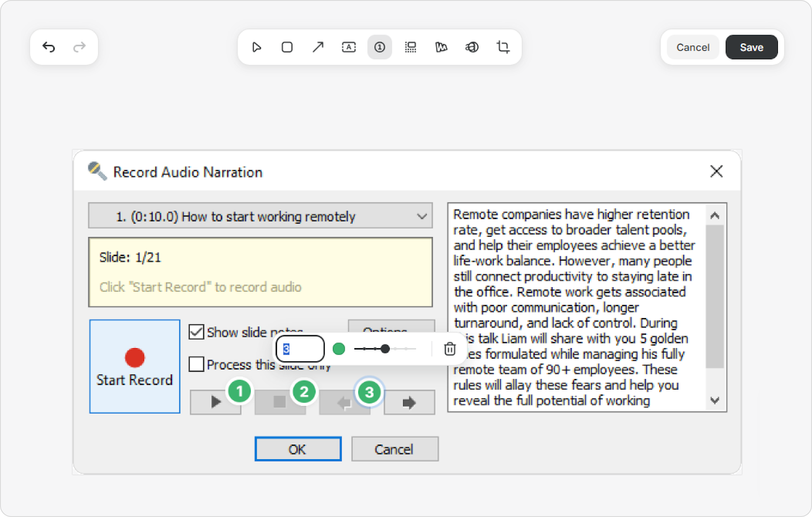Uncheck the Show slide notes checkbox

click(196, 332)
